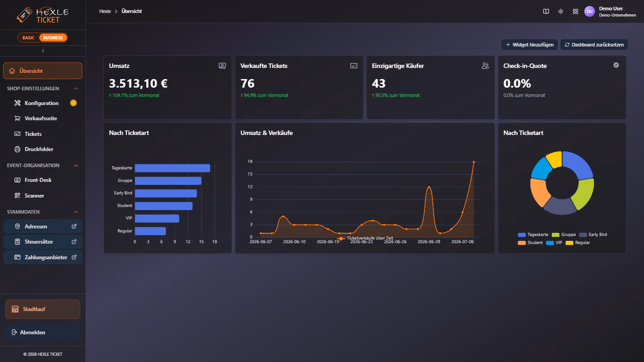The width and height of the screenshot is (644, 362).
Task: Toggle light theme with sun icon
Action: point(561,12)
